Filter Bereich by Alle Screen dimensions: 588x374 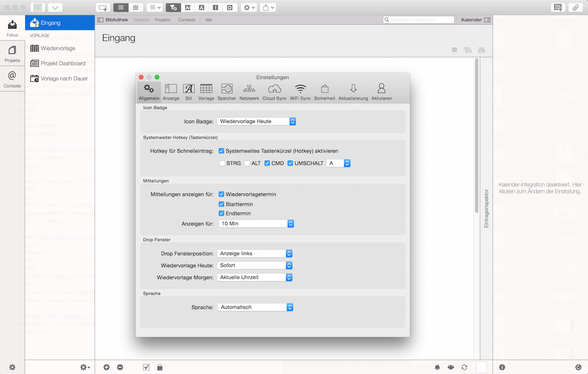(208, 20)
